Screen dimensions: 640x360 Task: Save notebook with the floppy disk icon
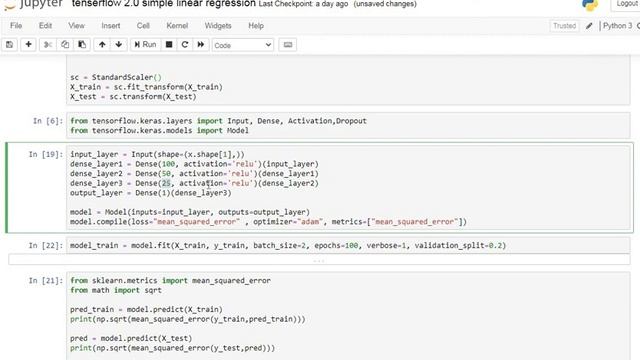coord(9,44)
